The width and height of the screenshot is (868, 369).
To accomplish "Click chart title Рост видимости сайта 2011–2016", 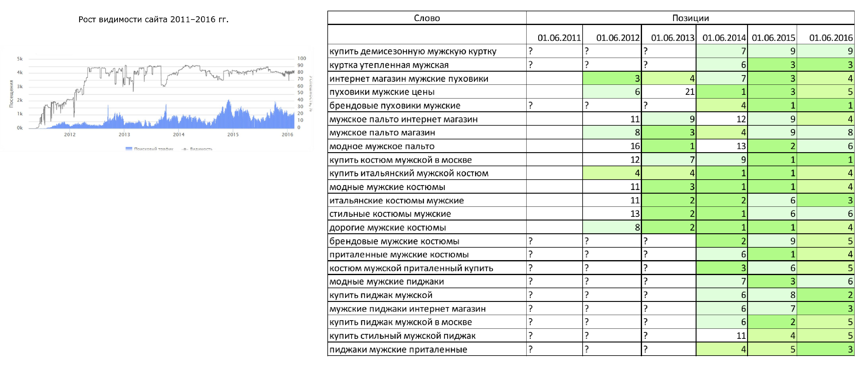I will click(x=153, y=19).
